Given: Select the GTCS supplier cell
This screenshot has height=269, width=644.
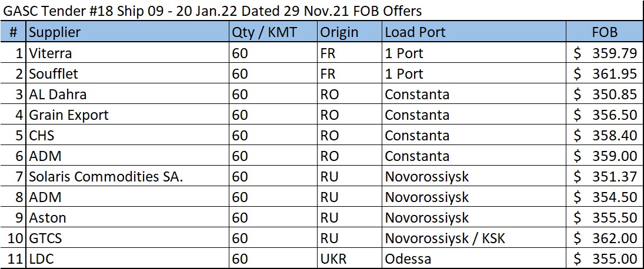Looking at the screenshot, I should click(x=46, y=238).
